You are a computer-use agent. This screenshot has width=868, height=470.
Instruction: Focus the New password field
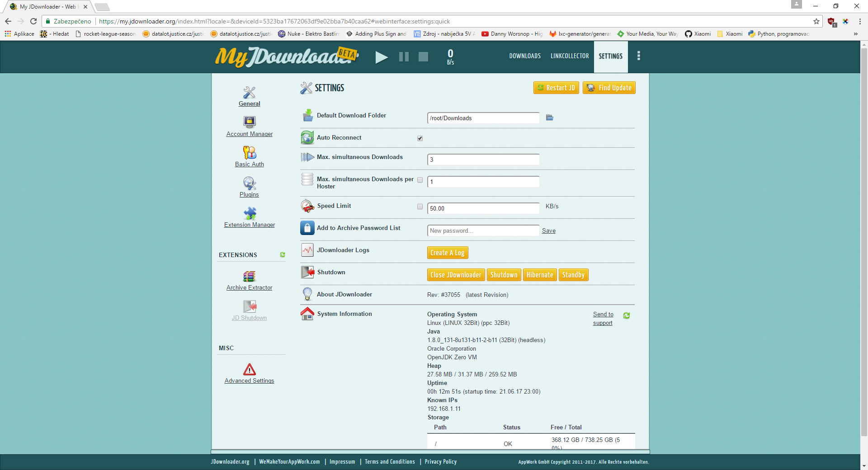click(483, 230)
